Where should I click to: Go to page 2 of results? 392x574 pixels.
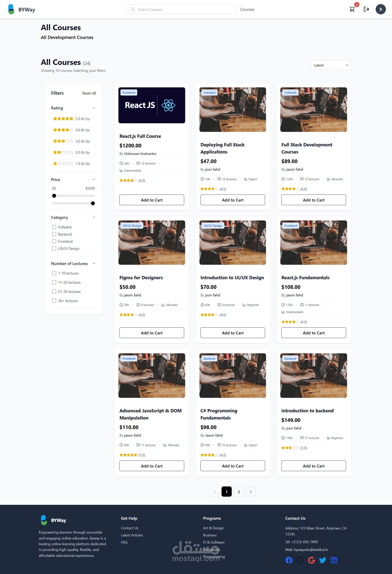(x=239, y=492)
